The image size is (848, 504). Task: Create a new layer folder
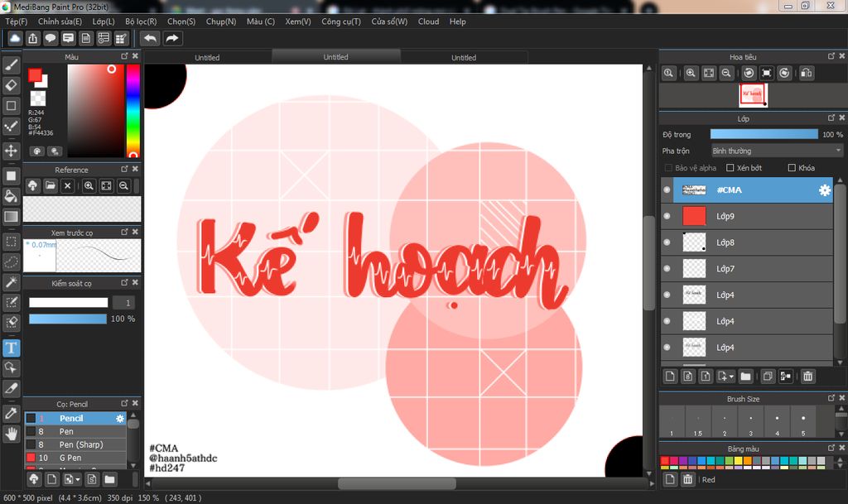[745, 376]
